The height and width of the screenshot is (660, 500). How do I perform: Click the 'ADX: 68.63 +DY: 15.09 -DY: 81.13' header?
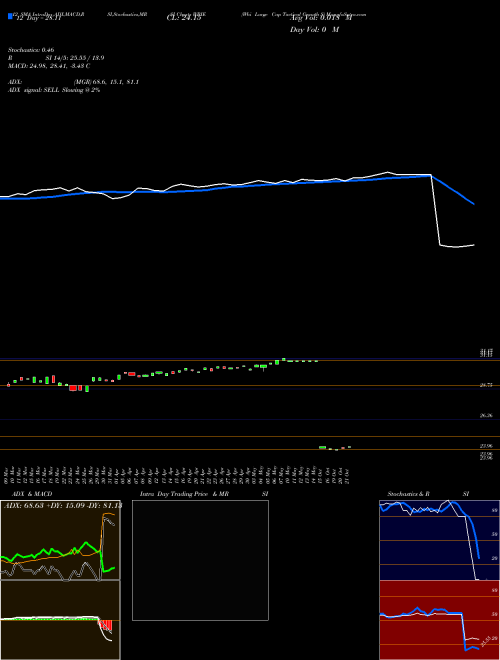pos(63,506)
